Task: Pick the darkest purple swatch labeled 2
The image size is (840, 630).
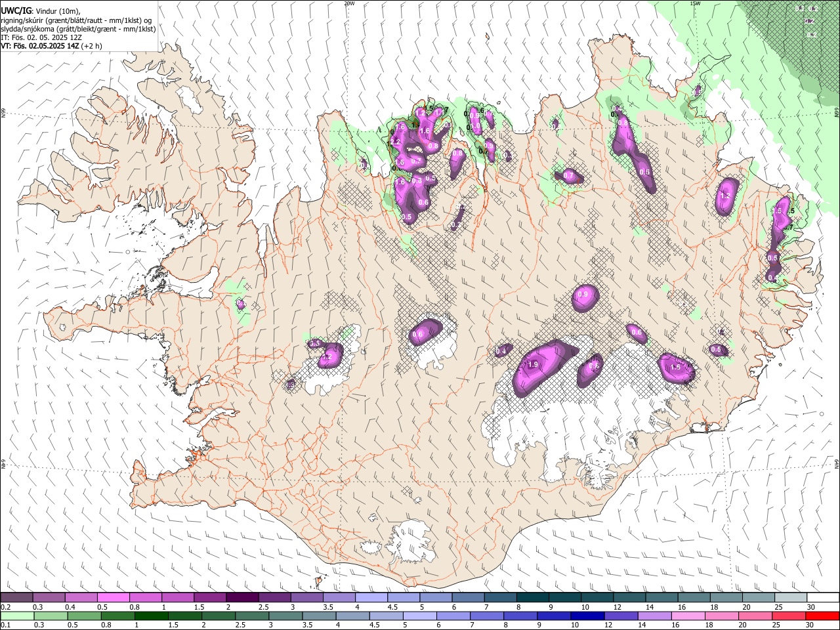Action: (x=242, y=598)
